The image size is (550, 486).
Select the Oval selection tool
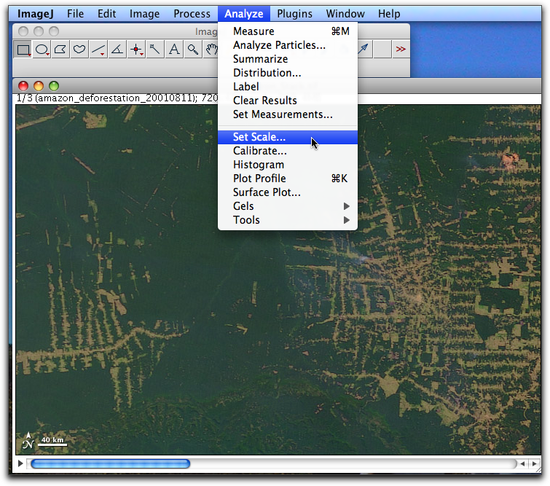(42, 49)
